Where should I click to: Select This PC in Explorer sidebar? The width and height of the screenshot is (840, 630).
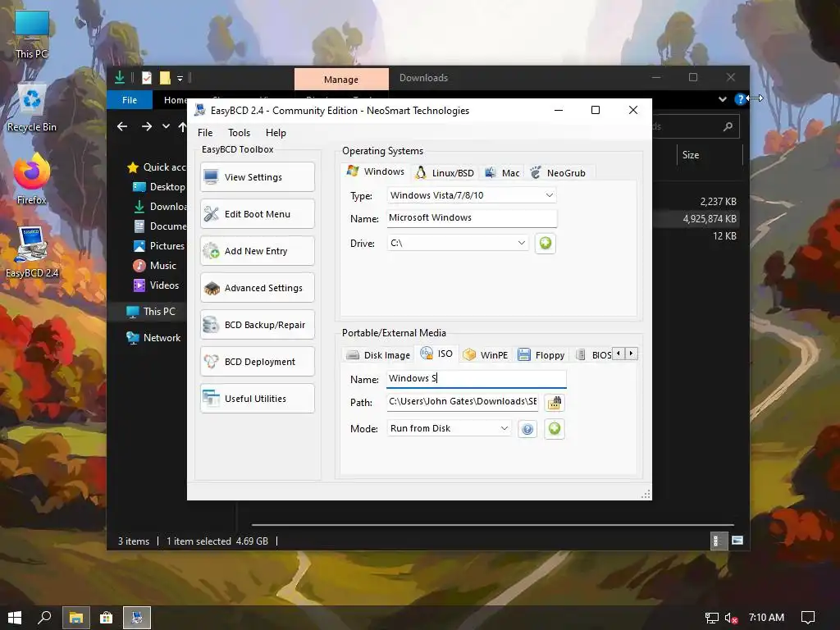[151, 311]
